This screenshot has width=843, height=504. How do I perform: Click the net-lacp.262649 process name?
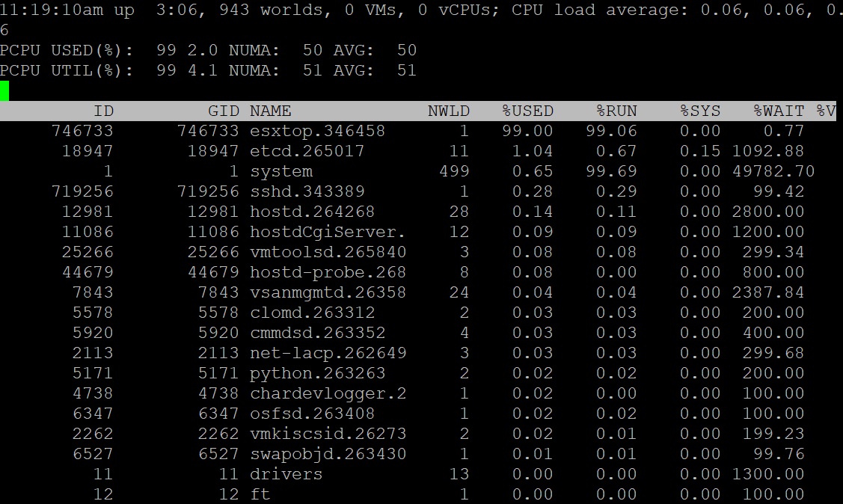click(x=328, y=353)
